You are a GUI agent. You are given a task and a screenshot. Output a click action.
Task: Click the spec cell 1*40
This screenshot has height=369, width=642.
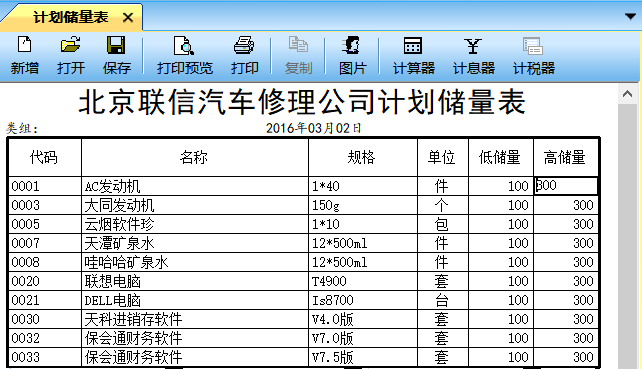(362, 186)
